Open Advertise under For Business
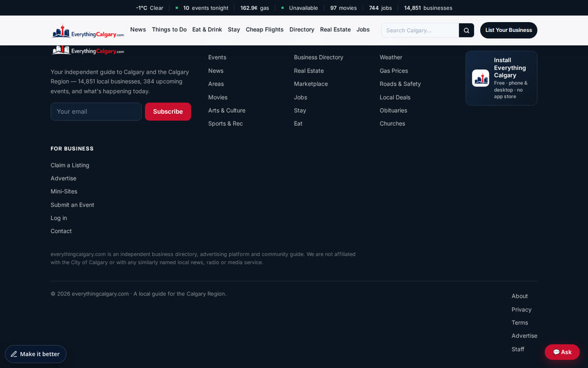This screenshot has width=588, height=368. coord(63,178)
